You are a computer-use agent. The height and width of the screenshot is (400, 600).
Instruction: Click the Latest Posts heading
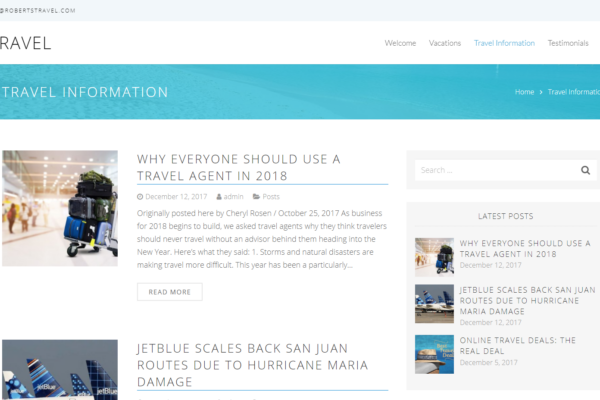(x=505, y=216)
